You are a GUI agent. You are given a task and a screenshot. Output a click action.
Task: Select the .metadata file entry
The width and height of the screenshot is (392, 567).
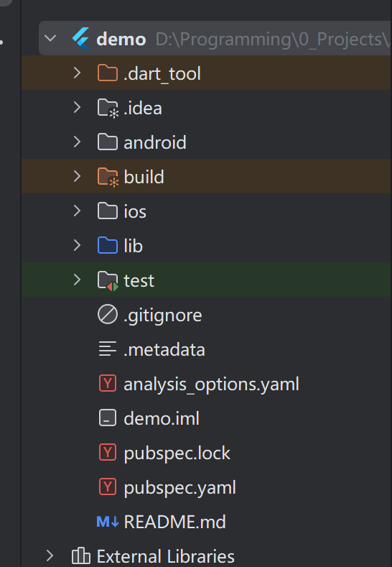pyautogui.click(x=164, y=350)
